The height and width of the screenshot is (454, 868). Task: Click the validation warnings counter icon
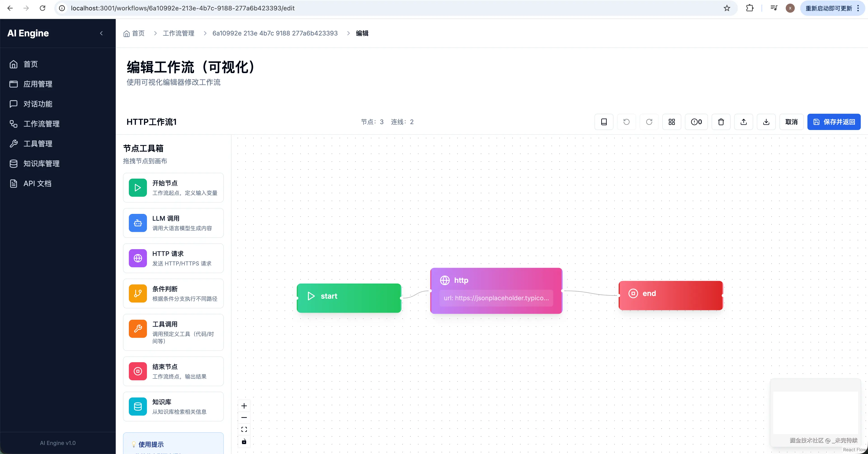tap(696, 122)
